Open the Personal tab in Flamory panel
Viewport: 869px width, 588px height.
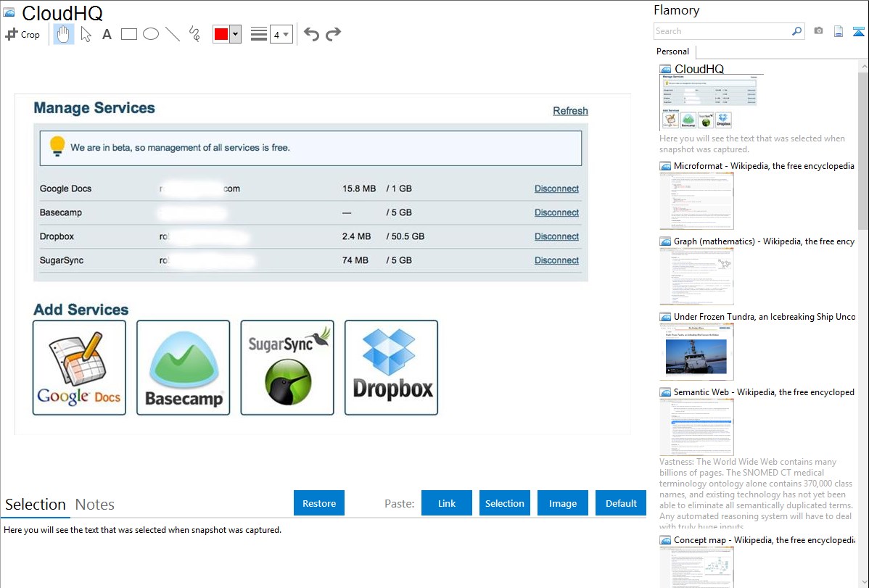pyautogui.click(x=672, y=51)
